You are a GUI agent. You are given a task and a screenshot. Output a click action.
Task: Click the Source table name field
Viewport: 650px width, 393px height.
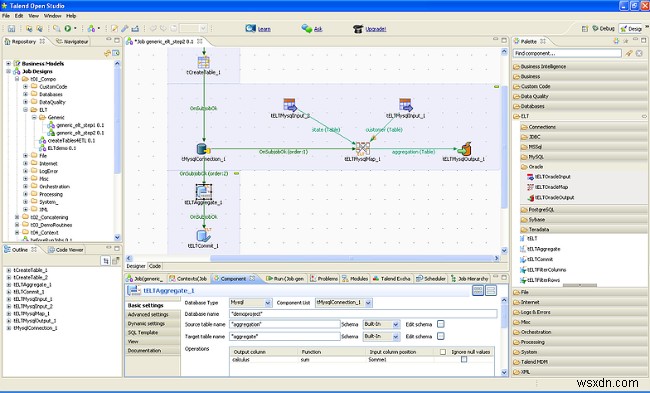284,324
